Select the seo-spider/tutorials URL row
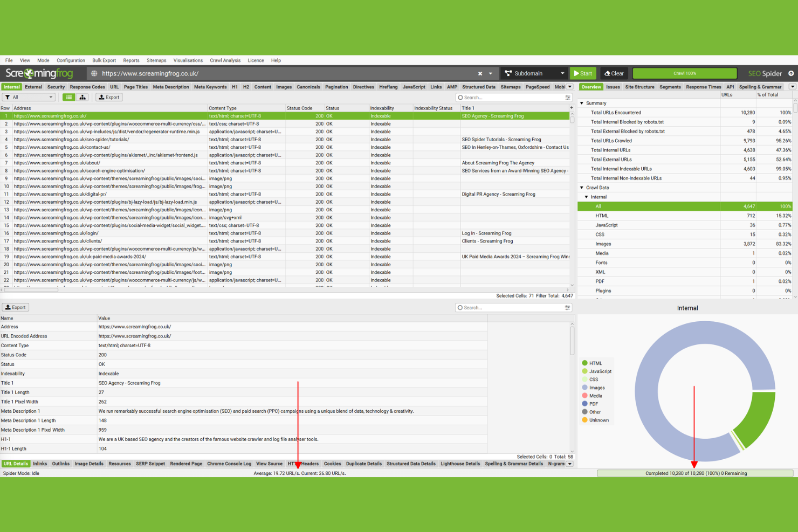This screenshot has height=532, width=798. click(285, 139)
